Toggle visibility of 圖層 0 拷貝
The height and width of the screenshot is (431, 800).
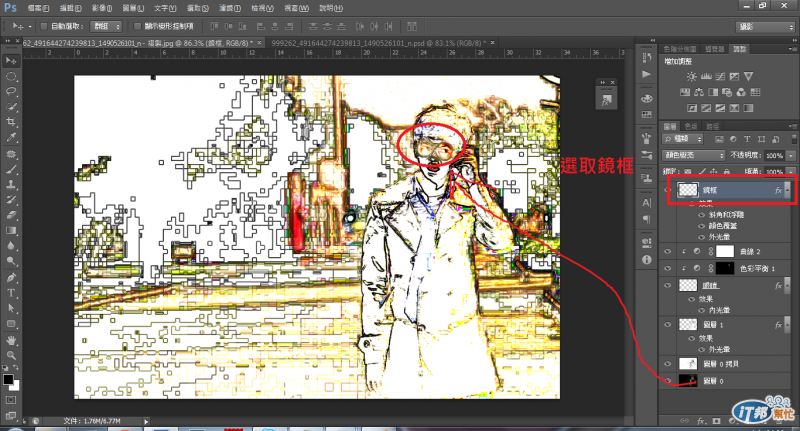point(667,364)
